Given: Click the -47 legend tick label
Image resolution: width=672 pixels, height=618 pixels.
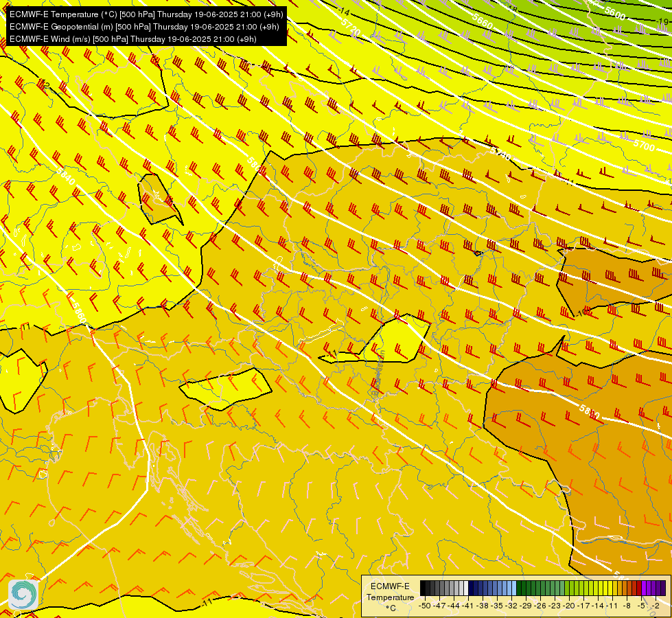Looking at the screenshot, I should [439, 606].
